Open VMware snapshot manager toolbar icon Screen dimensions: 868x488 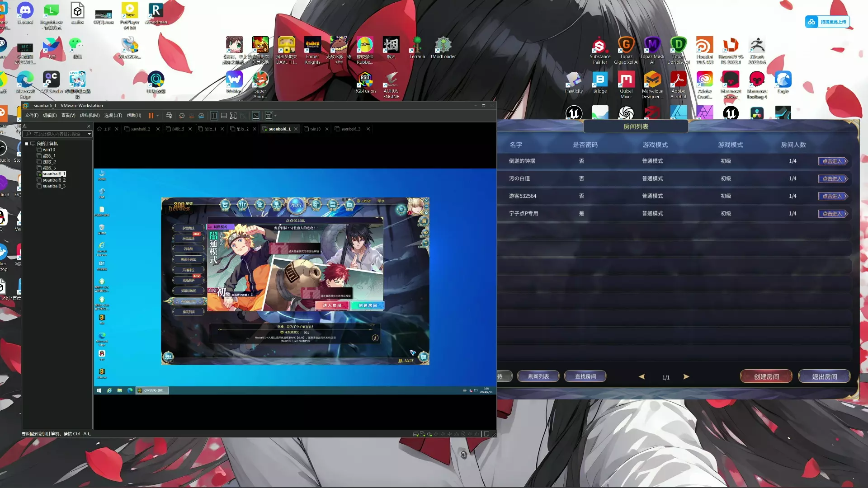(201, 116)
